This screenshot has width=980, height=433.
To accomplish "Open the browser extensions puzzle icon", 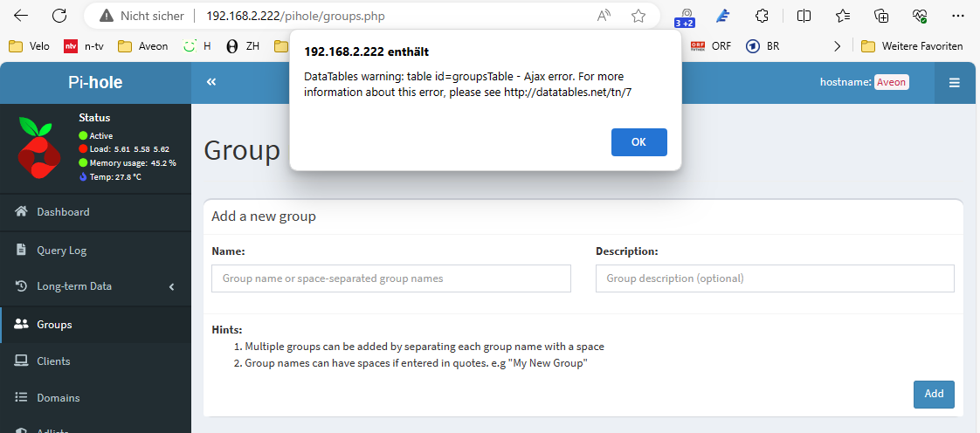I will 762,16.
